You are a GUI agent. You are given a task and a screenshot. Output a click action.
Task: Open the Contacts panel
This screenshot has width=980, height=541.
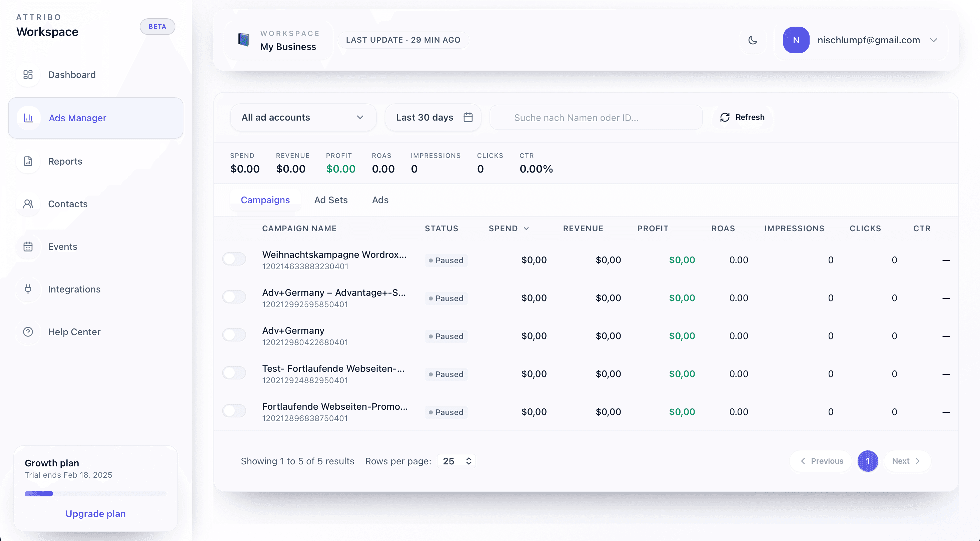pyautogui.click(x=67, y=204)
